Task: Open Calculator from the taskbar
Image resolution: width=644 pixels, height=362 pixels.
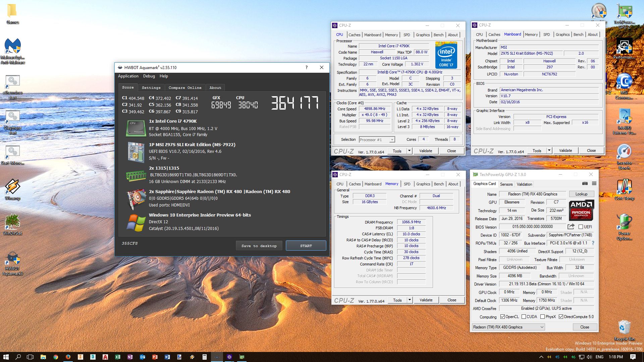Action: [x=204, y=357]
